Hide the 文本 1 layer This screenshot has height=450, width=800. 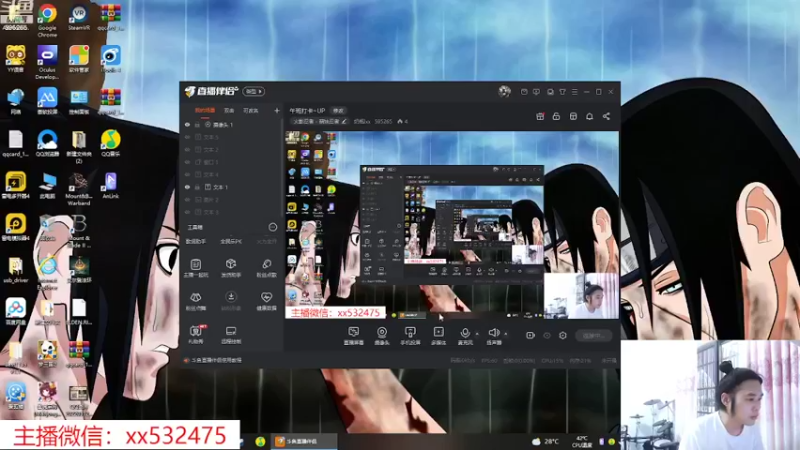(187, 187)
